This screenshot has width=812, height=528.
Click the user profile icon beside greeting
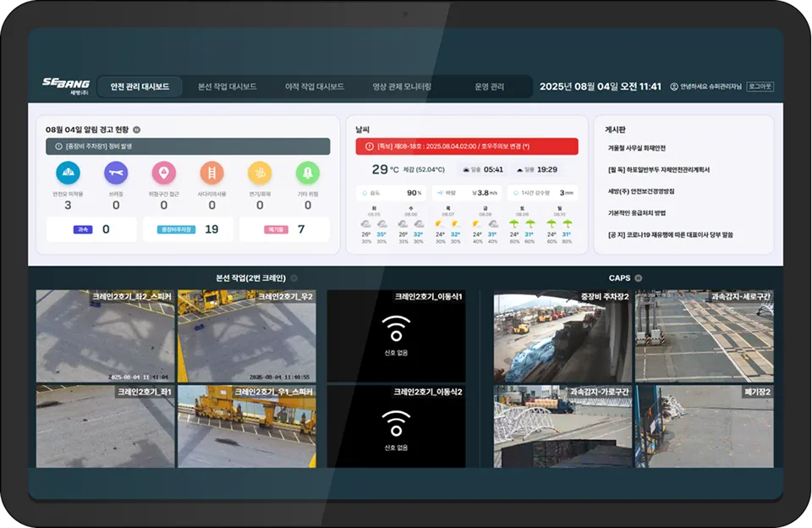coord(674,86)
